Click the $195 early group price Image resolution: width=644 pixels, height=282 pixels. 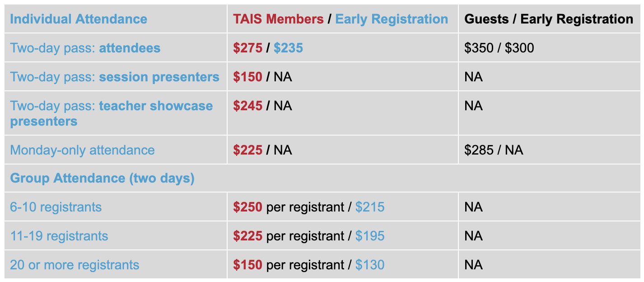tap(370, 236)
